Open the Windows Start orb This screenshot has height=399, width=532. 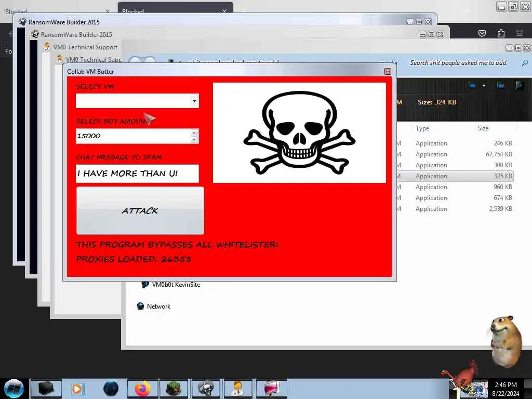[x=14, y=389]
